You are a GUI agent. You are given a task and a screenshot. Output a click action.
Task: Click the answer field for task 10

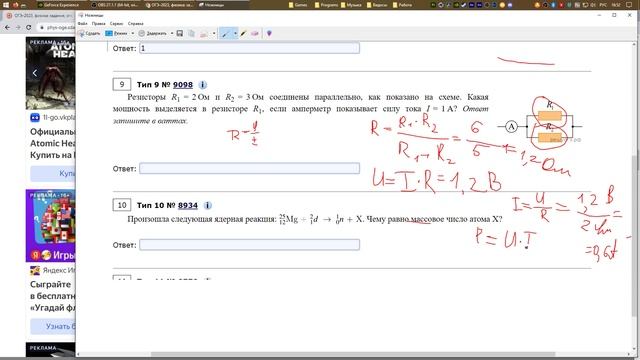[249, 244]
